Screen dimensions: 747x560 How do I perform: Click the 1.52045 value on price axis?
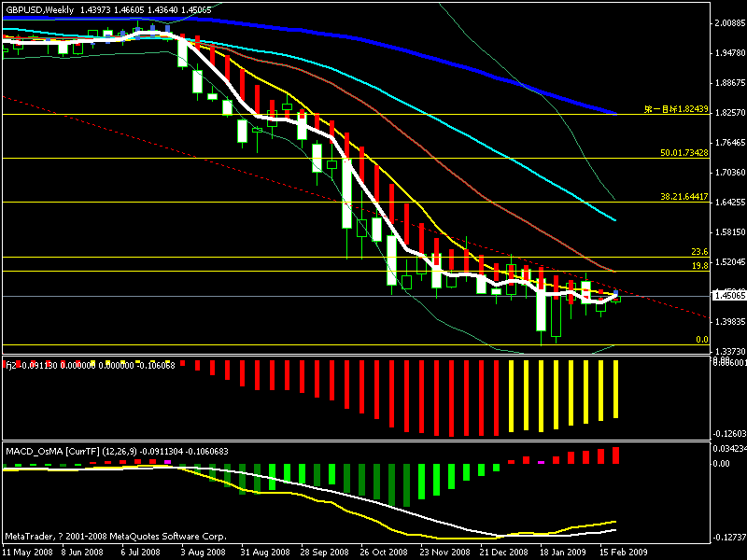pos(730,262)
